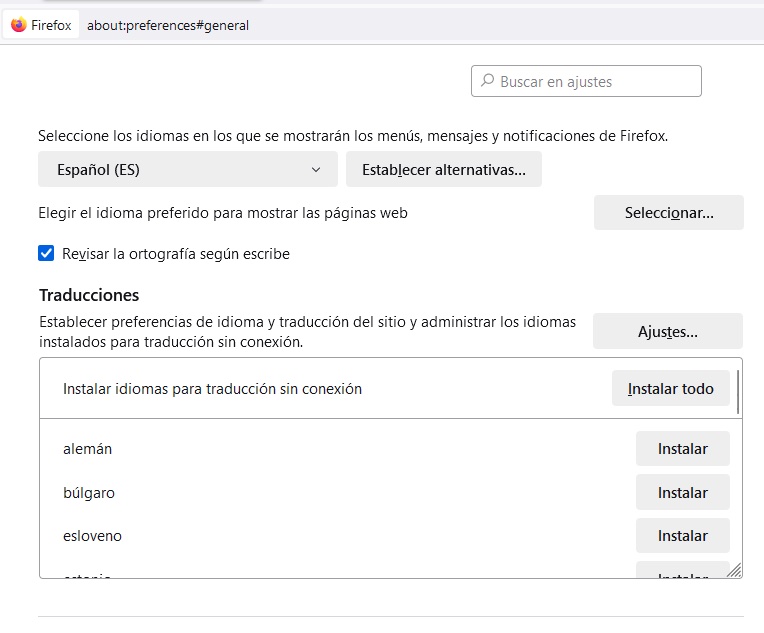The width and height of the screenshot is (764, 633).
Task: Click 'Establecer preferencias de idioma' description text
Action: pos(307,331)
